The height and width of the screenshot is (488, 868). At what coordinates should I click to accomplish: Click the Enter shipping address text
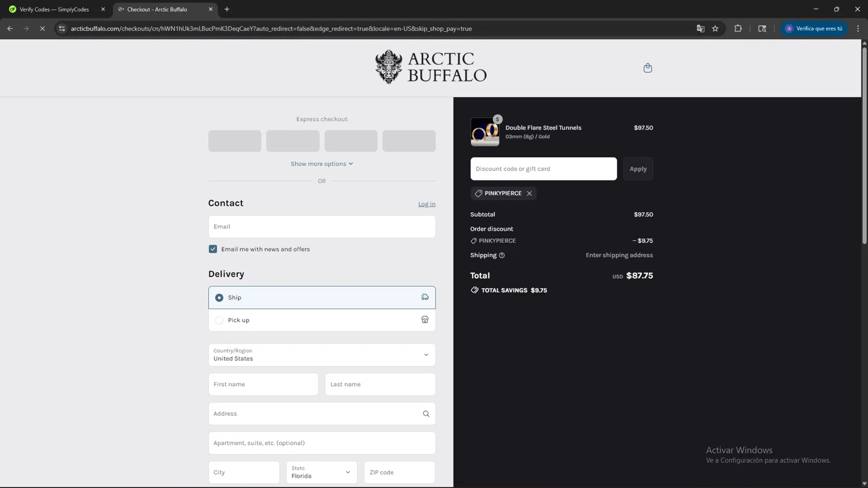(x=619, y=255)
